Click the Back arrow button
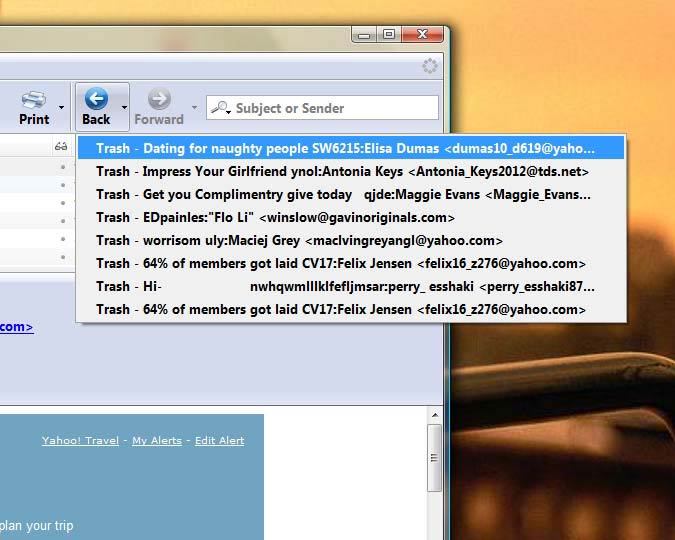The width and height of the screenshot is (675, 540). tap(96, 107)
